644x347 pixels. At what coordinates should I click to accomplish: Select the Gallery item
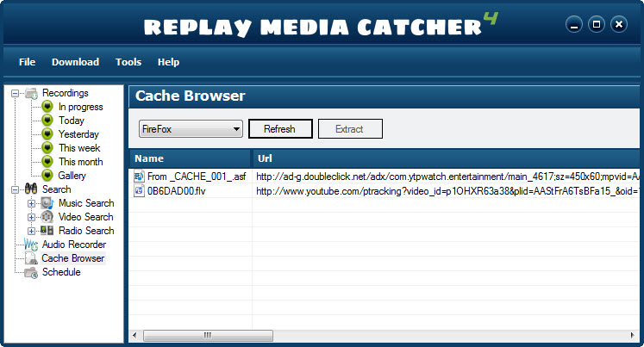(72, 175)
